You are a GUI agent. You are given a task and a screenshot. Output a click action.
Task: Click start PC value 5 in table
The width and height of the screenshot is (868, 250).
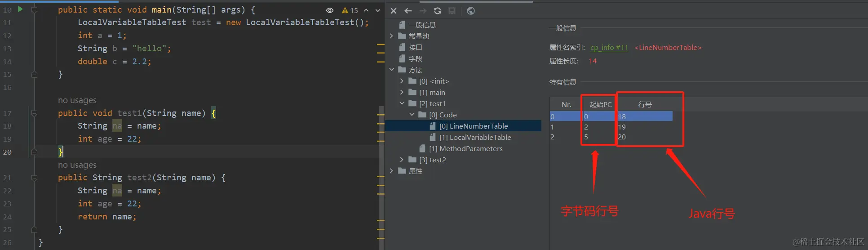pos(586,137)
